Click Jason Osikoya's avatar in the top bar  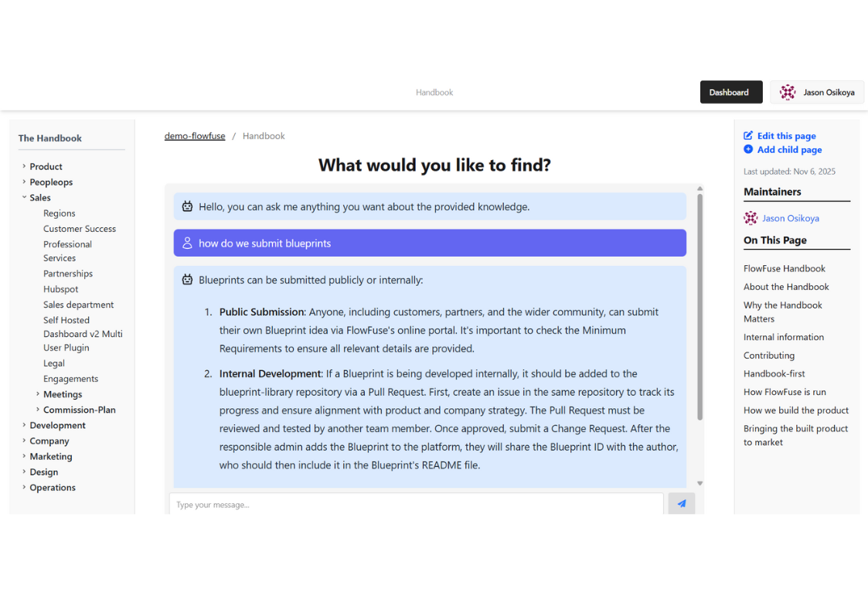(x=788, y=92)
